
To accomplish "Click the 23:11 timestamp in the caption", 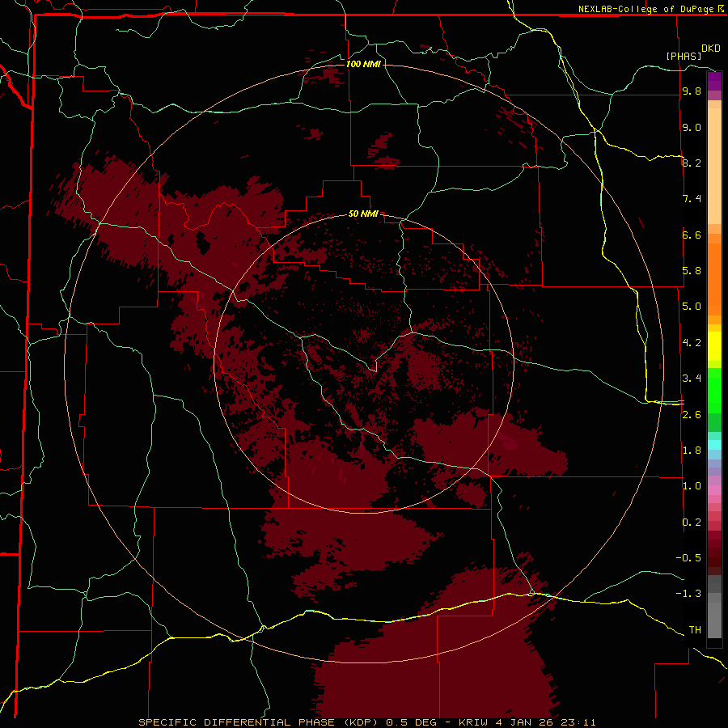I will (578, 722).
